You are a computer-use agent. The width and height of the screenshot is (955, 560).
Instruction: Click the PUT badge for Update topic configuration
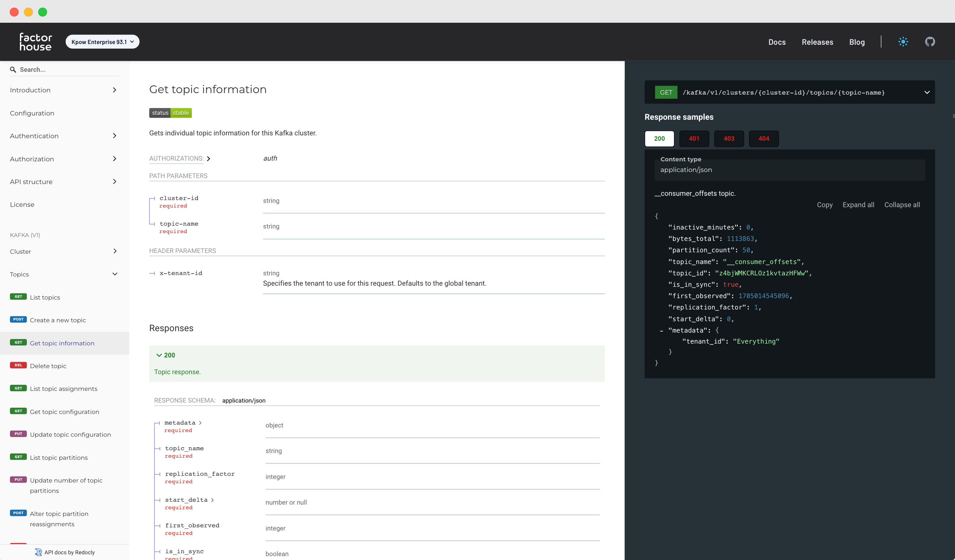click(18, 434)
